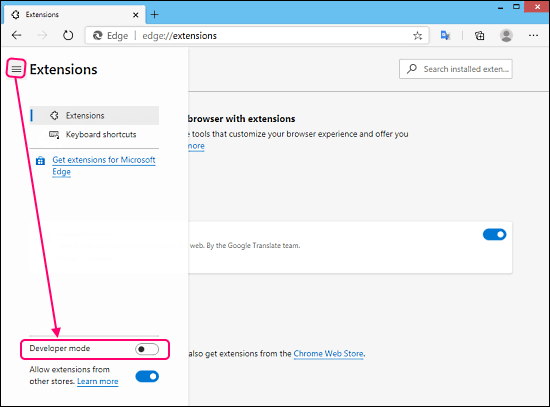Open the Learn more link under other stores
550x407 pixels.
98,381
